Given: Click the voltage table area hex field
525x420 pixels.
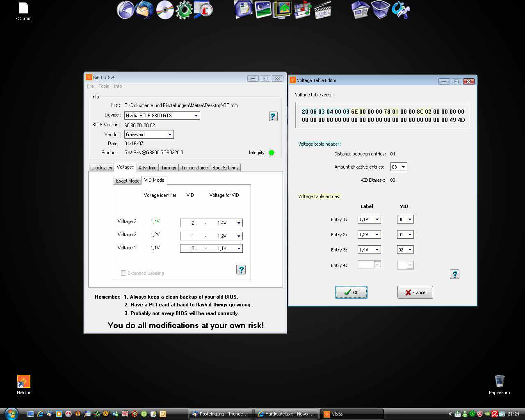Looking at the screenshot, I should [x=382, y=116].
